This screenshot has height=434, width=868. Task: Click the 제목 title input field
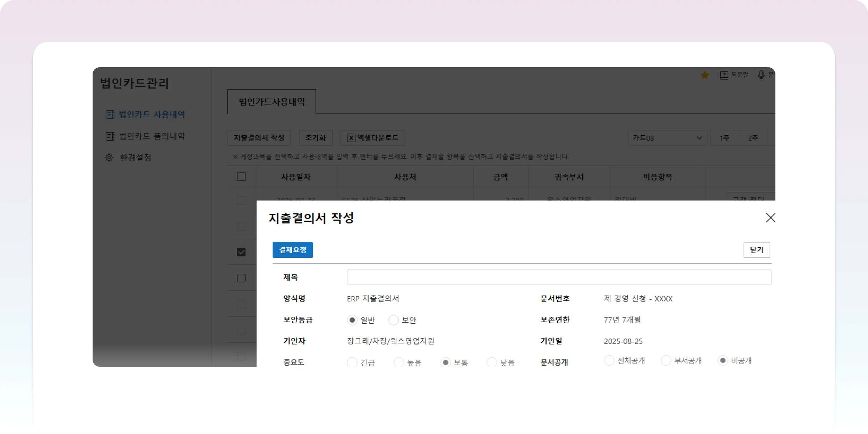(x=559, y=277)
